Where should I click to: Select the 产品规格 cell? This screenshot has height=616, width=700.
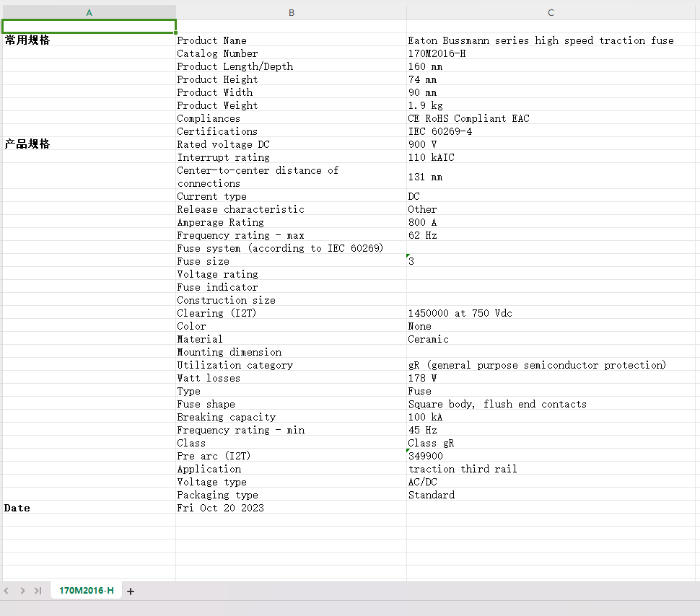tap(89, 144)
